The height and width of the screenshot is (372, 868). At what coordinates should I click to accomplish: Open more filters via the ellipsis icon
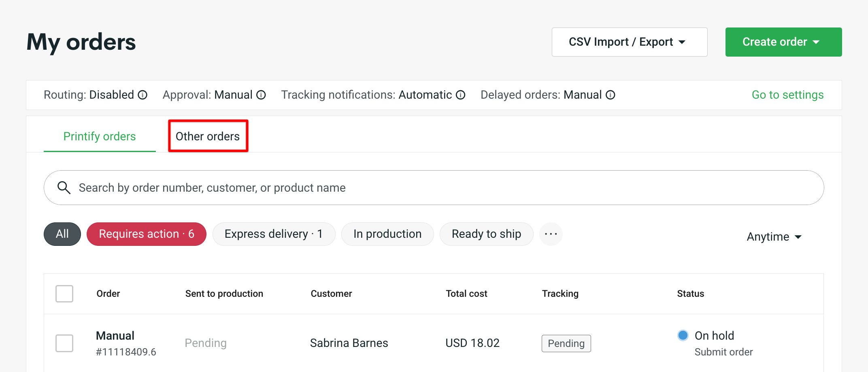tap(551, 234)
